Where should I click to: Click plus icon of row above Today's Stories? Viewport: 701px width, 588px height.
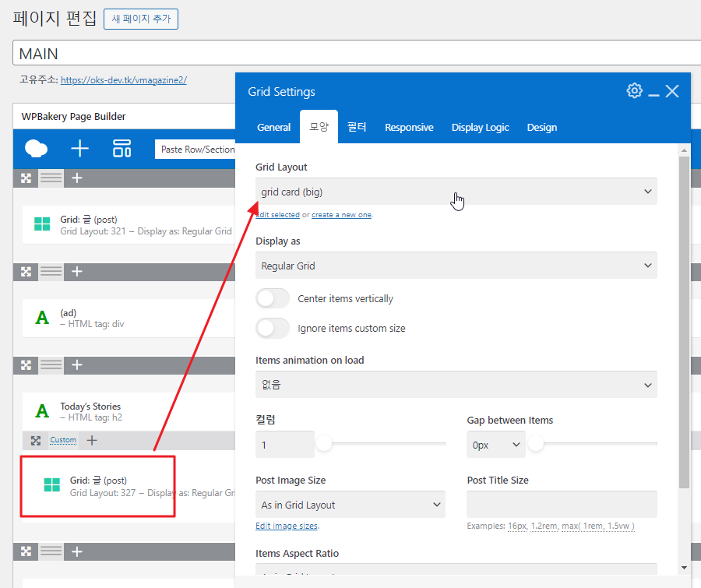click(77, 365)
